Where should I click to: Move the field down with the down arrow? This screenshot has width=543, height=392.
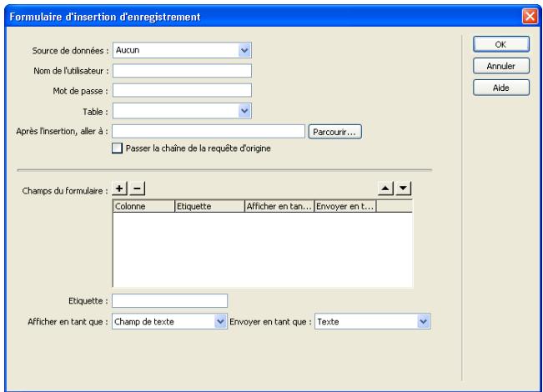pos(403,188)
